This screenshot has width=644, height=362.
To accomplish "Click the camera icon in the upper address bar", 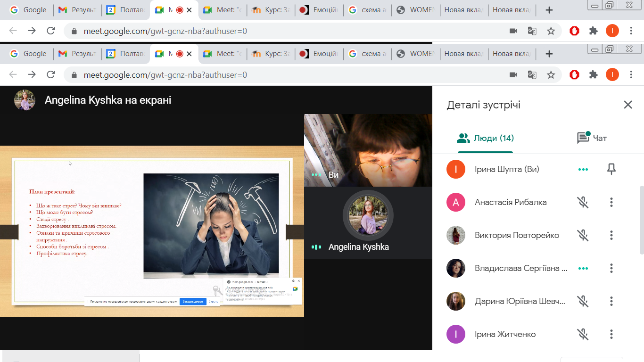I will point(513,31).
